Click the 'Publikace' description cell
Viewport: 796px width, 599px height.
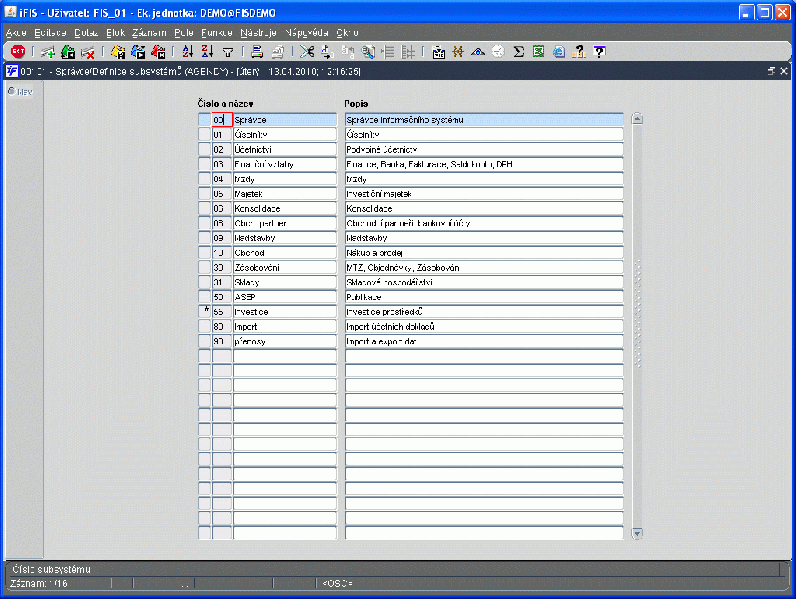coord(484,296)
